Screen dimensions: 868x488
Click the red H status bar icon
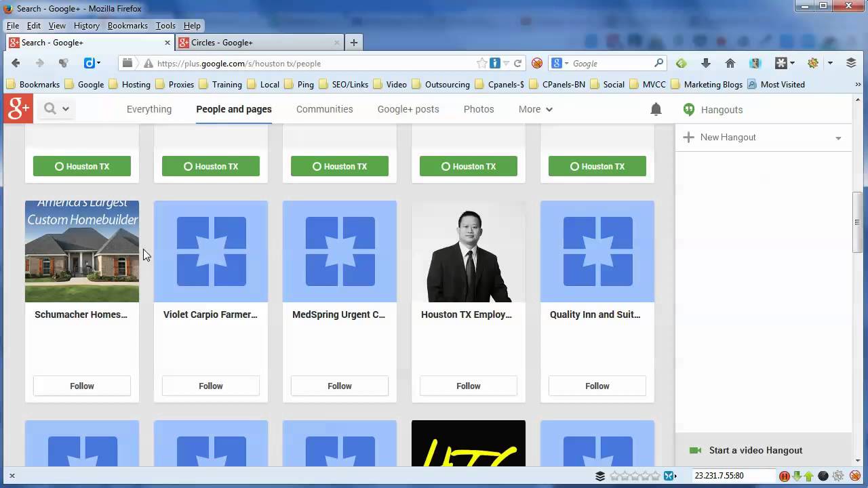click(x=785, y=476)
